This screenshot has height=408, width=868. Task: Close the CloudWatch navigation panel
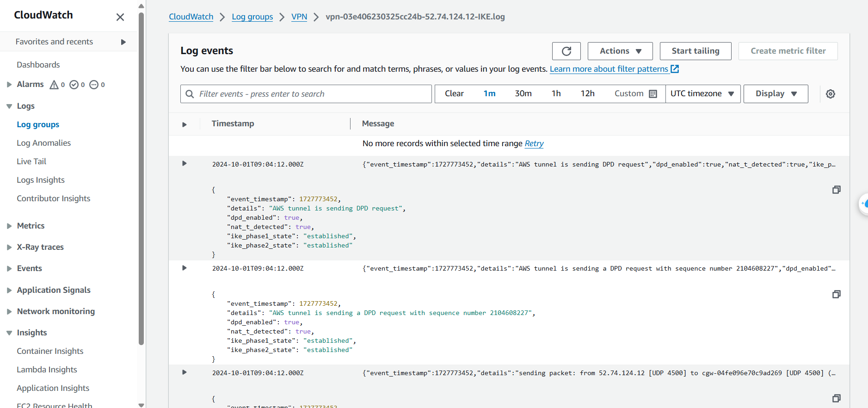120,17
